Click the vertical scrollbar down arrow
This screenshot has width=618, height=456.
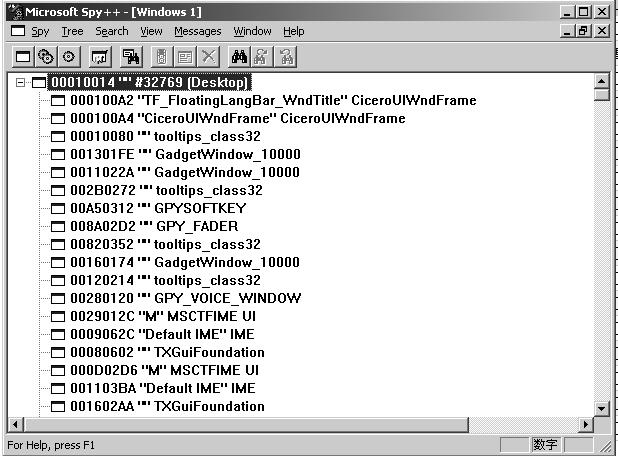(601, 409)
